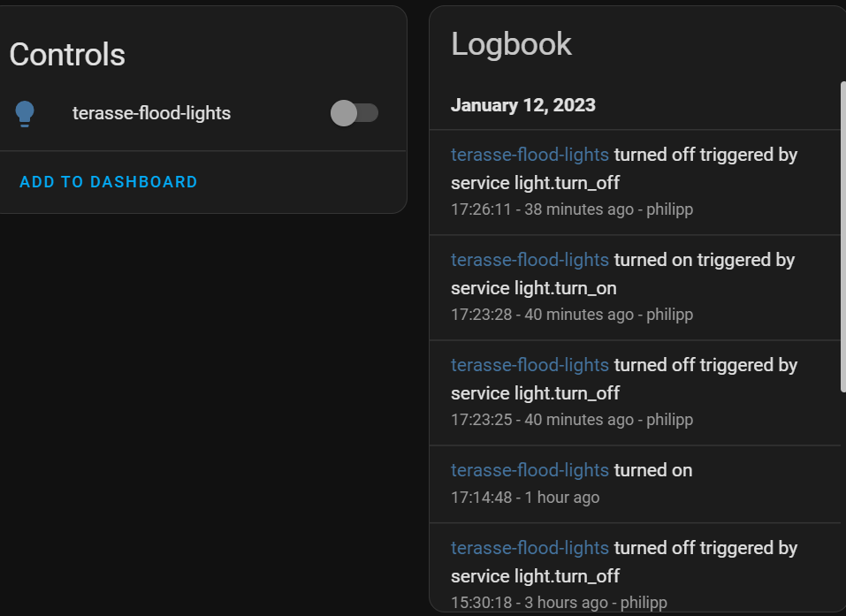Toggle the terasse-flood-lights switch on

point(354,113)
